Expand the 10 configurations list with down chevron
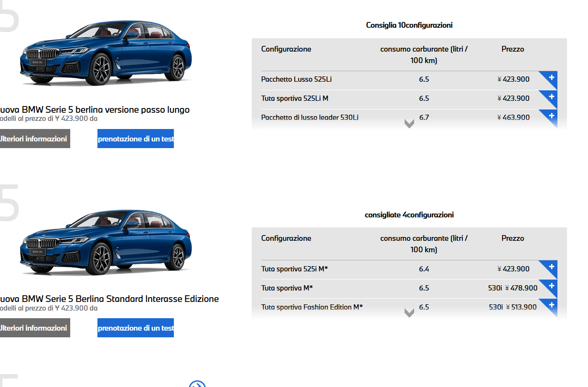588x387 pixels. (409, 124)
